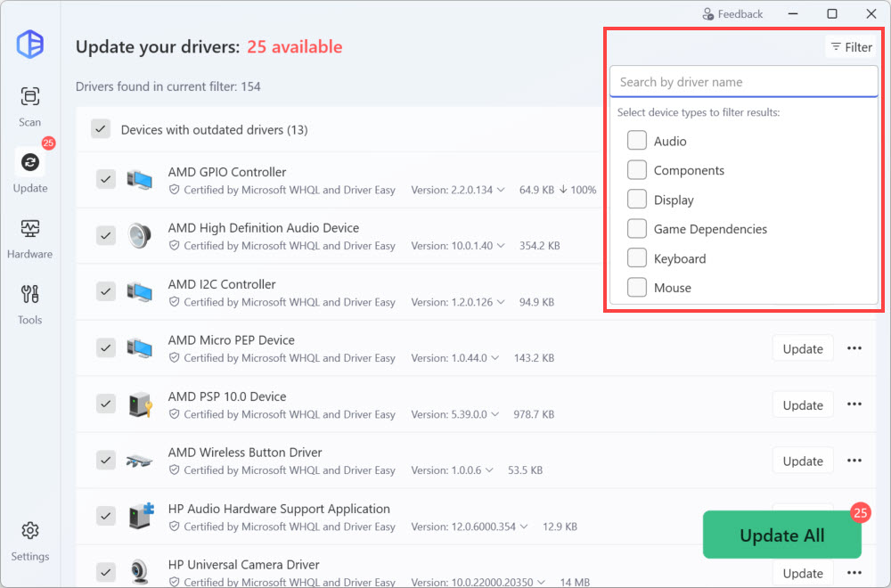Viewport: 891px width, 588px height.
Task: Toggle the Devices with outdated drivers checkbox
Action: click(101, 129)
